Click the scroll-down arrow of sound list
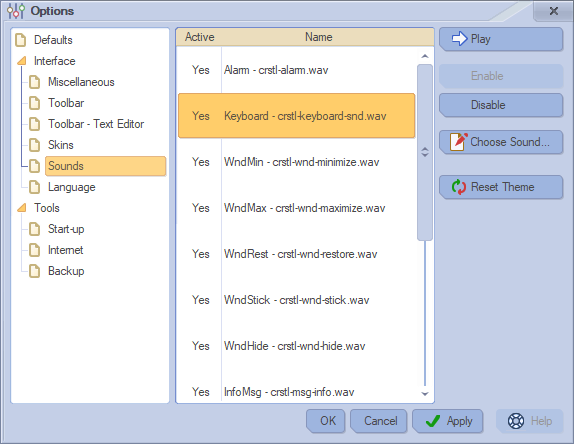The width and height of the screenshot is (574, 444). (425, 394)
